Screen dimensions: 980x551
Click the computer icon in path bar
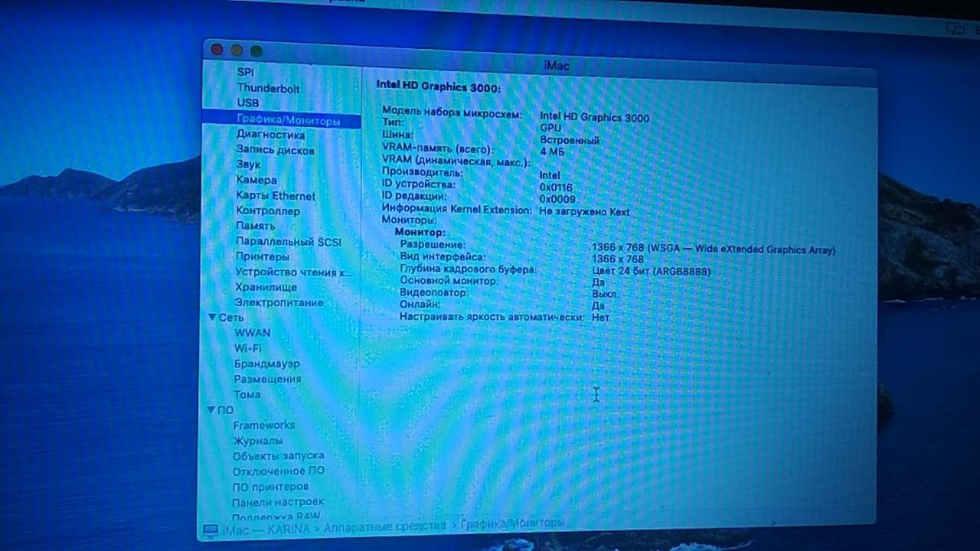click(x=211, y=529)
